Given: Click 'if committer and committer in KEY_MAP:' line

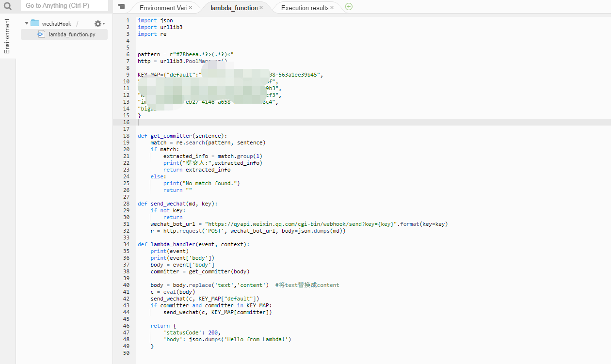Looking at the screenshot, I should (x=211, y=305).
